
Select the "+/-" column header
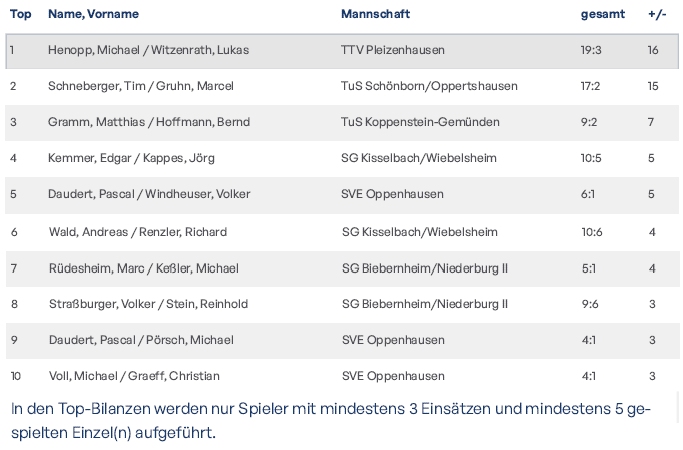tap(657, 14)
